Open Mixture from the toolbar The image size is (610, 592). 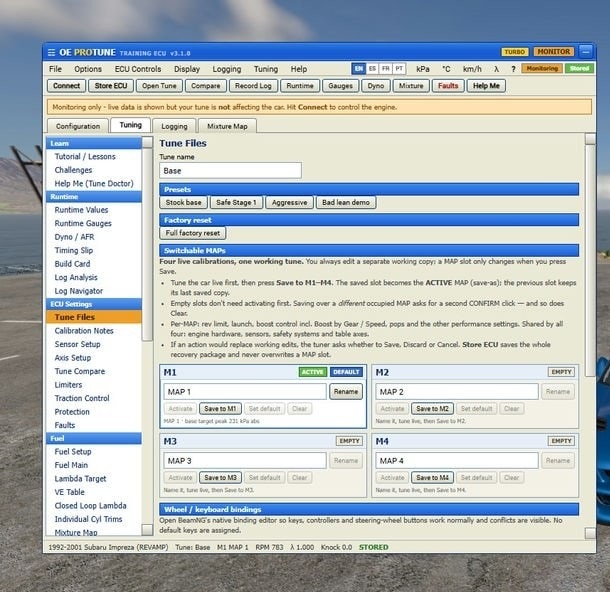[411, 86]
